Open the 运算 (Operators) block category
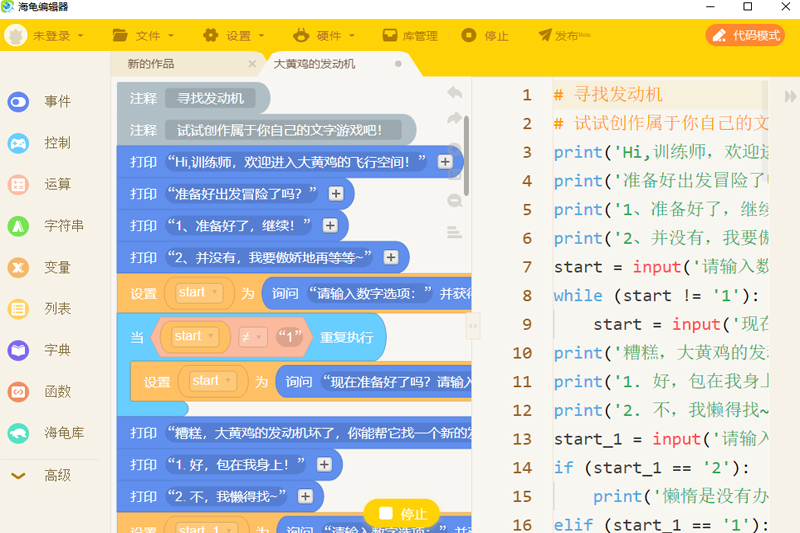Screen dimensions: 800x533 (40, 185)
